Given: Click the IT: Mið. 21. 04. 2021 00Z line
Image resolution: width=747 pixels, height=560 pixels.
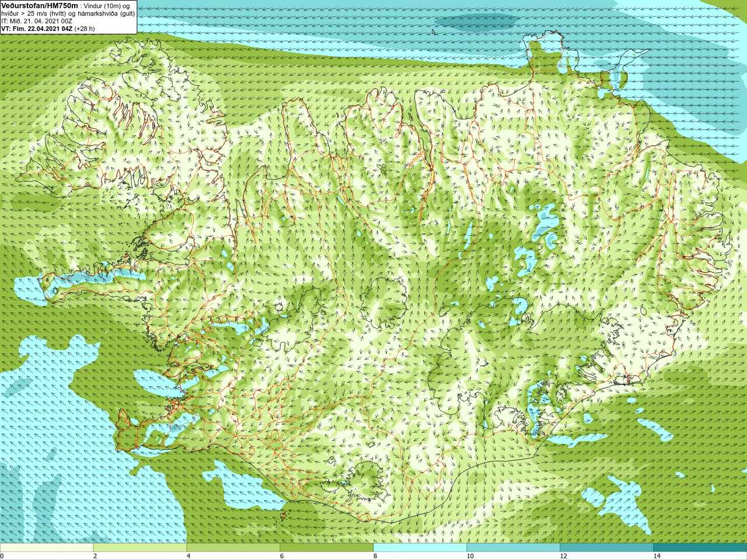Looking at the screenshot, I should tap(37, 20).
